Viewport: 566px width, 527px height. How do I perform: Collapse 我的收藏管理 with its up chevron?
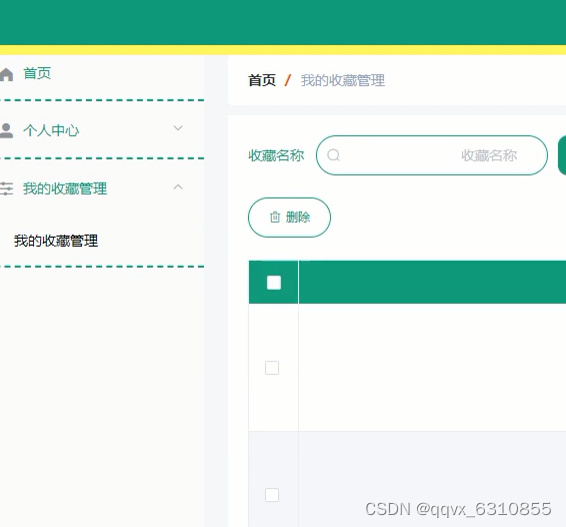pyautogui.click(x=178, y=187)
